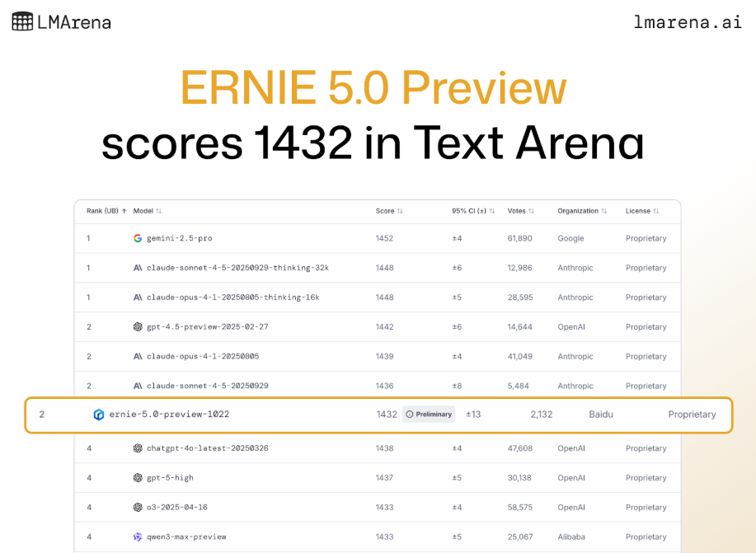Viewport: 756px width, 553px height.
Task: Click the score 1452 for gemini-2.5-pro
Action: [x=384, y=238]
